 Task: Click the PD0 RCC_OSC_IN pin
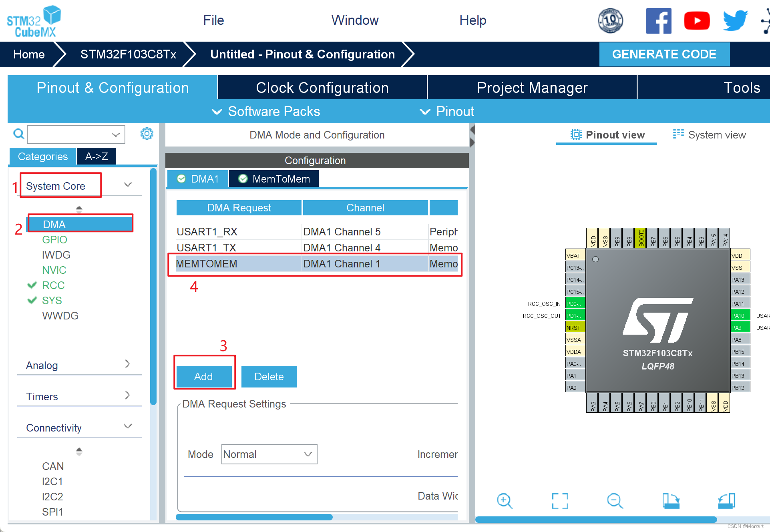coord(575,303)
